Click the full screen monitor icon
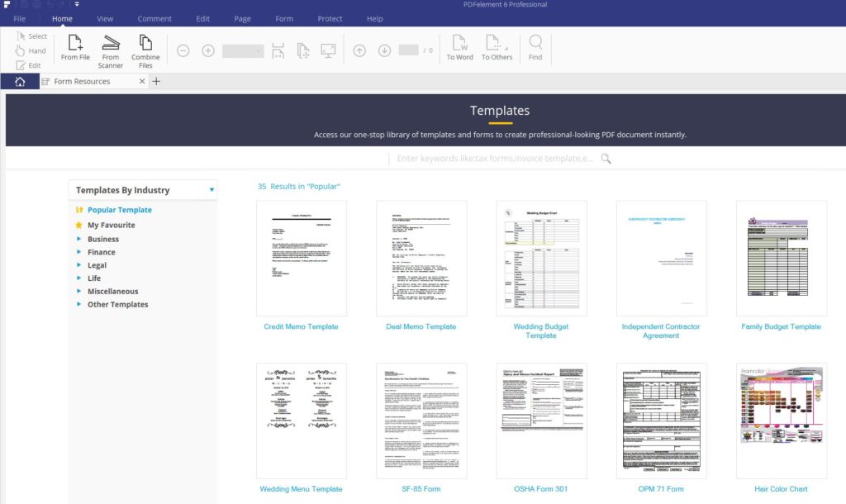The width and height of the screenshot is (846, 504). click(328, 50)
